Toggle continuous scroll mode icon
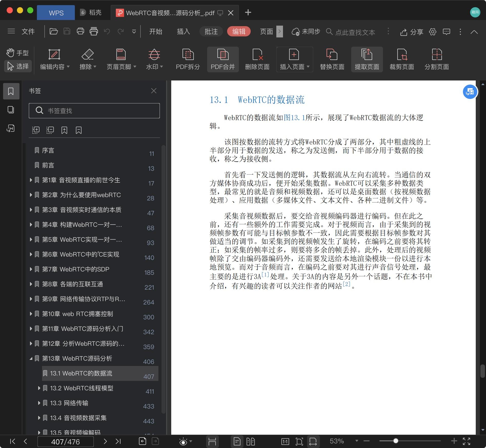Screen dimensions: 486x448 coord(212,441)
